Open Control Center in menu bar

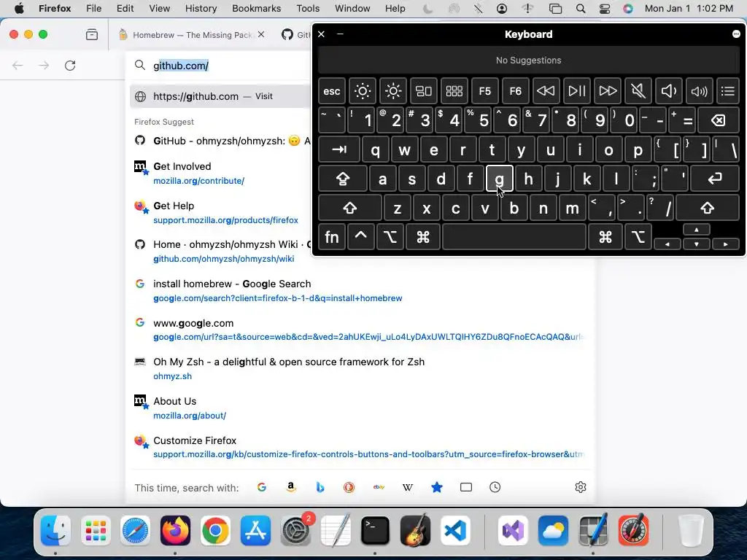pos(605,9)
